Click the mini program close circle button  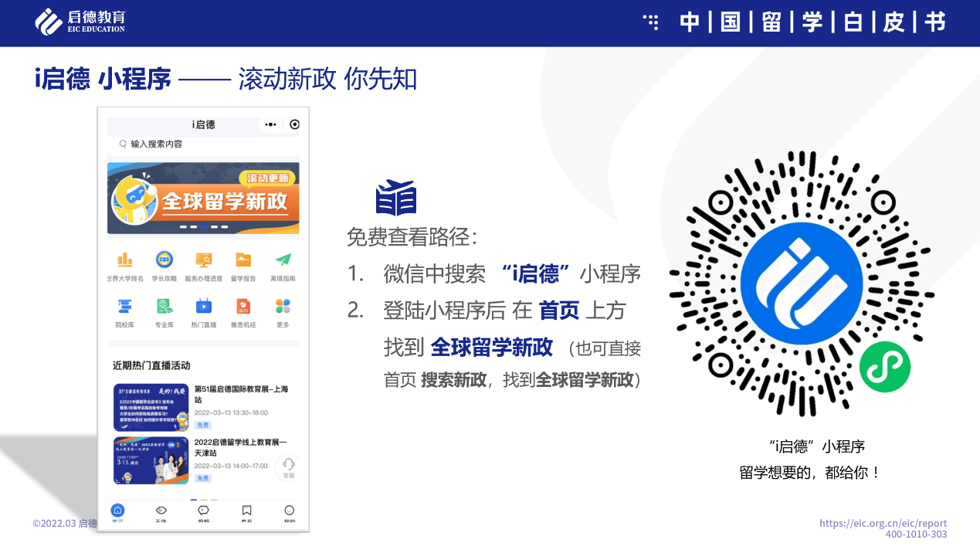(294, 124)
